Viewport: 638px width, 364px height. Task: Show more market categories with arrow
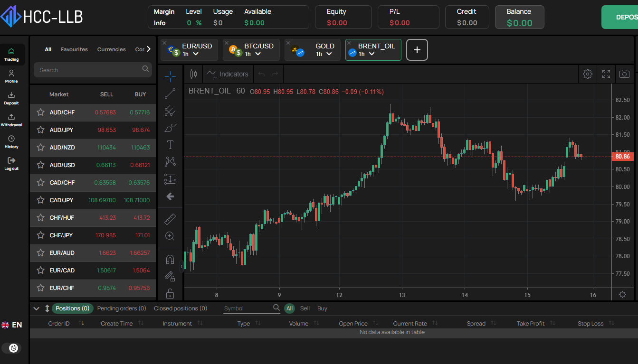(x=148, y=49)
